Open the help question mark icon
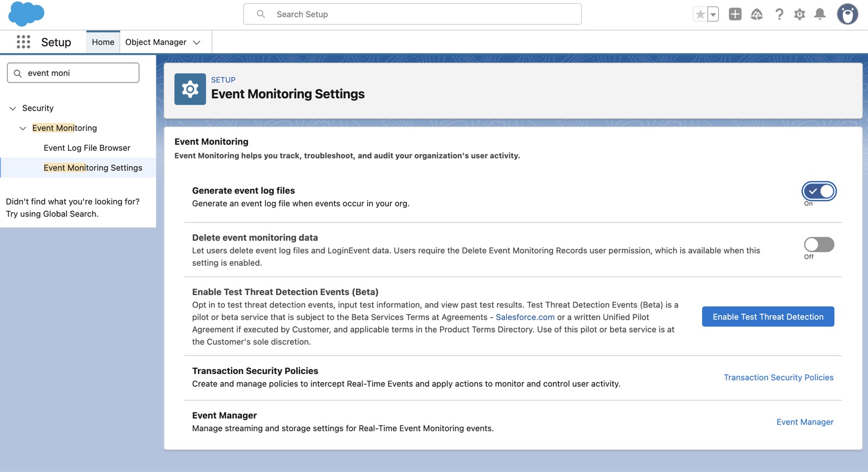This screenshot has height=472, width=868. pyautogui.click(x=779, y=14)
